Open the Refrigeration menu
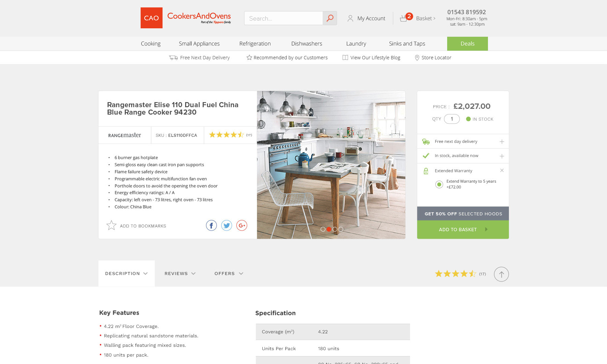 point(255,43)
